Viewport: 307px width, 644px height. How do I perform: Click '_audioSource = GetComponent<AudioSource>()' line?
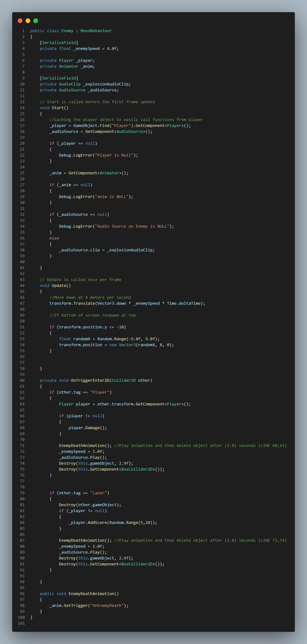(x=101, y=131)
